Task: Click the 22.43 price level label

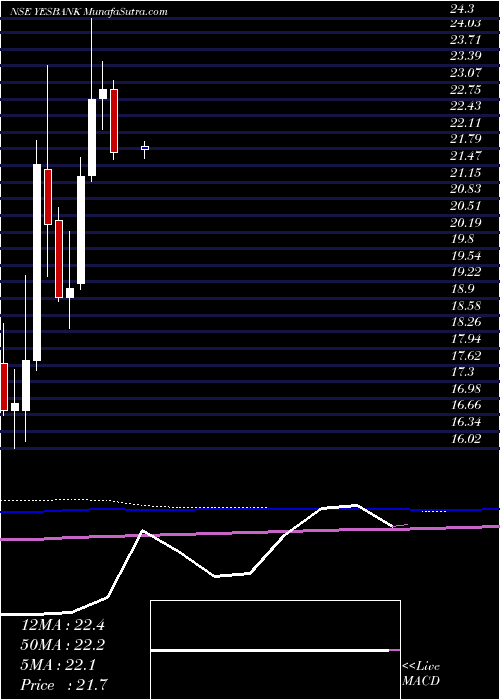Action: point(466,106)
